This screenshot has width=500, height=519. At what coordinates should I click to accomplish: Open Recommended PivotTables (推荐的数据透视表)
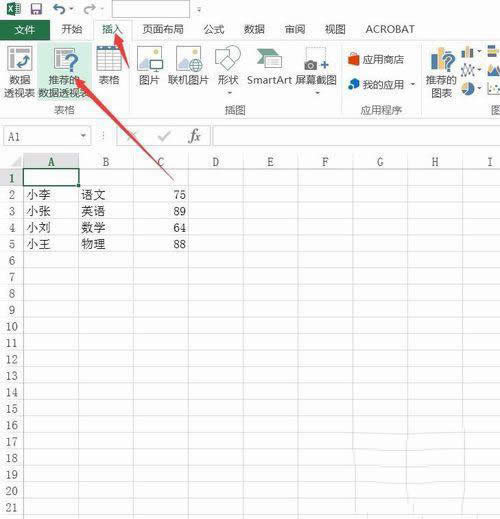tap(64, 72)
